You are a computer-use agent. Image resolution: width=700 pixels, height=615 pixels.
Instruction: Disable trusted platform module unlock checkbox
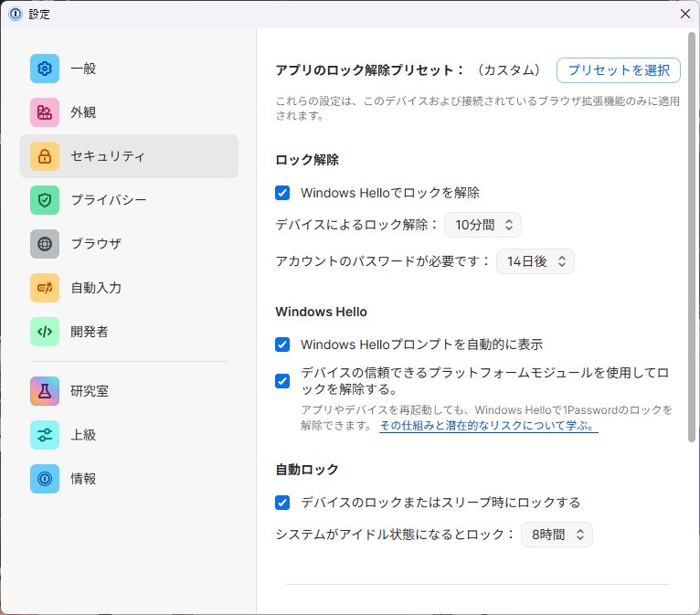(282, 381)
